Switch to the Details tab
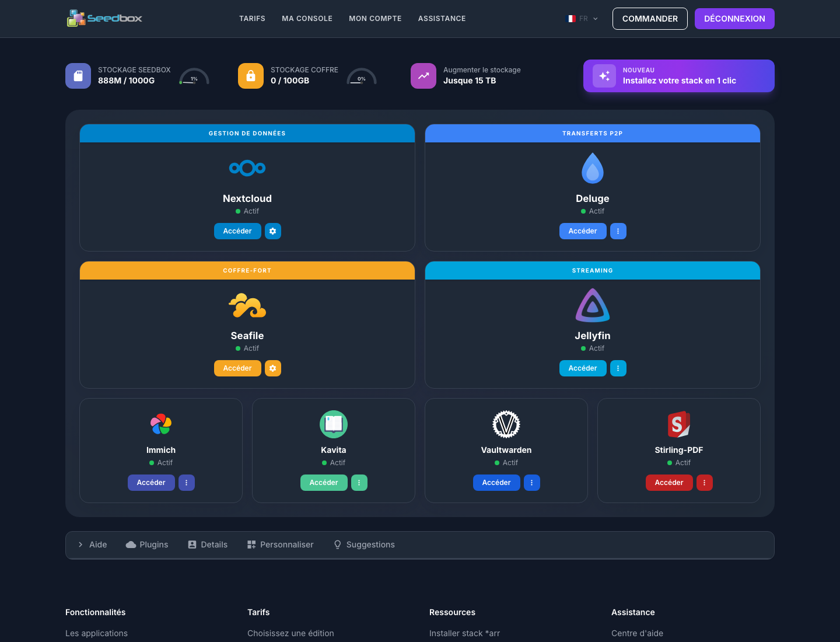The image size is (840, 642). (208, 545)
